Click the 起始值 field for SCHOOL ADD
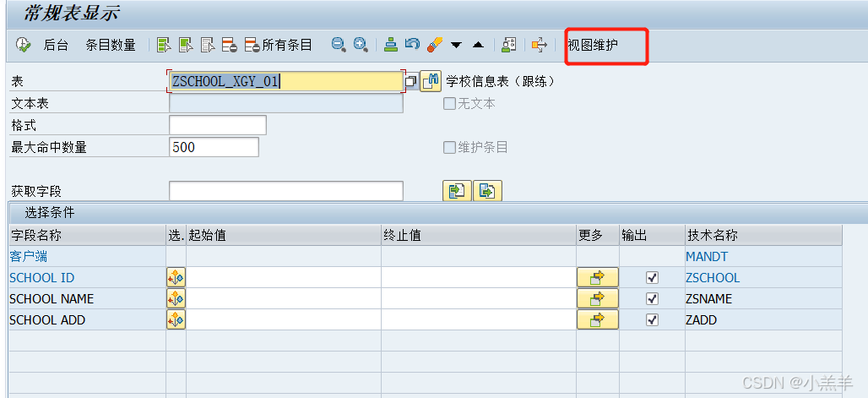The image size is (868, 398). 284,320
